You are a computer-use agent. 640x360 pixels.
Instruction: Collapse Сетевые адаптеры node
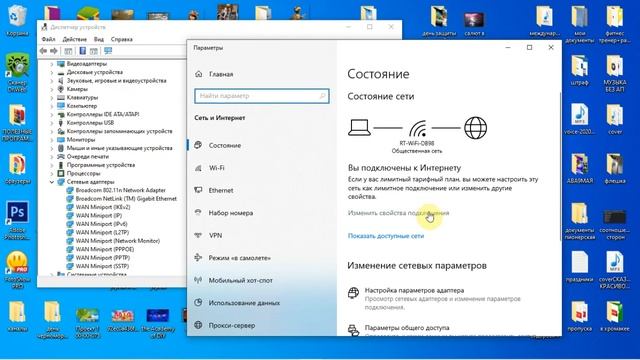tap(52, 182)
